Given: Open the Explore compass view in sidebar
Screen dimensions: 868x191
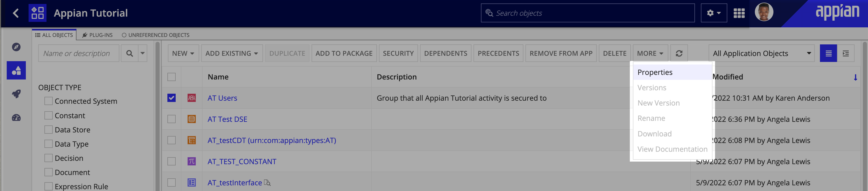Looking at the screenshot, I should tap(16, 47).
